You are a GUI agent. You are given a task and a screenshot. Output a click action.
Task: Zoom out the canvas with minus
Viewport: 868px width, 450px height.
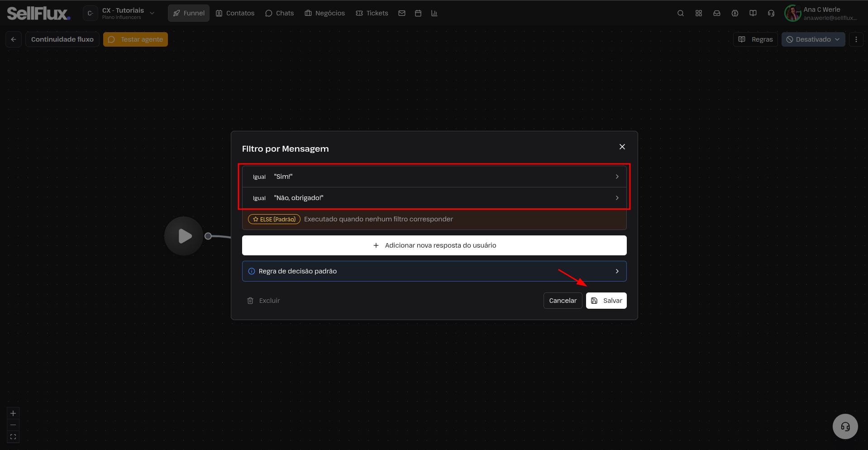pos(13,425)
